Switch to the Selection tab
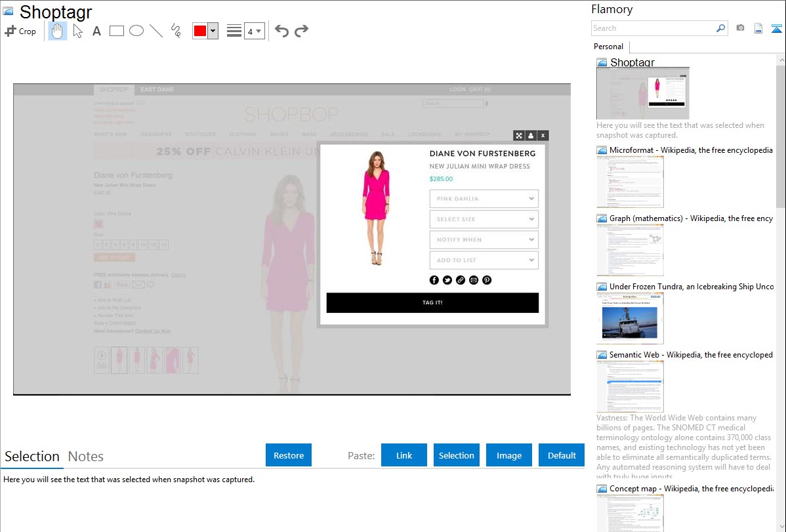The image size is (786, 532). pos(32,457)
